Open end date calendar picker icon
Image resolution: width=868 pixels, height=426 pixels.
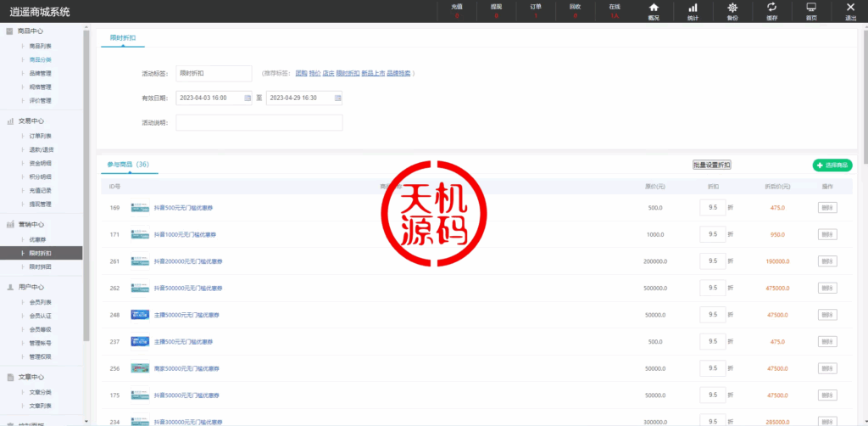pos(338,98)
